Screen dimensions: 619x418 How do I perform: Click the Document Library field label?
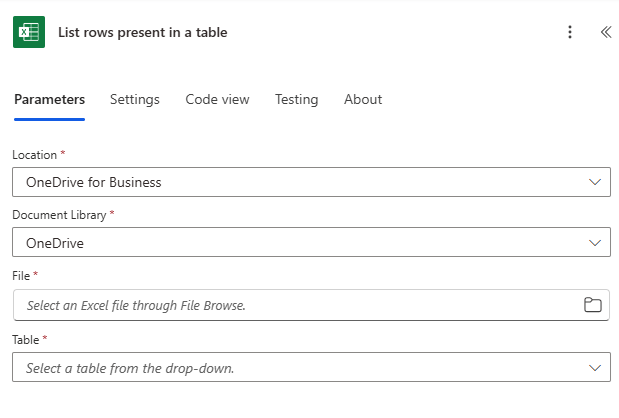click(x=59, y=215)
